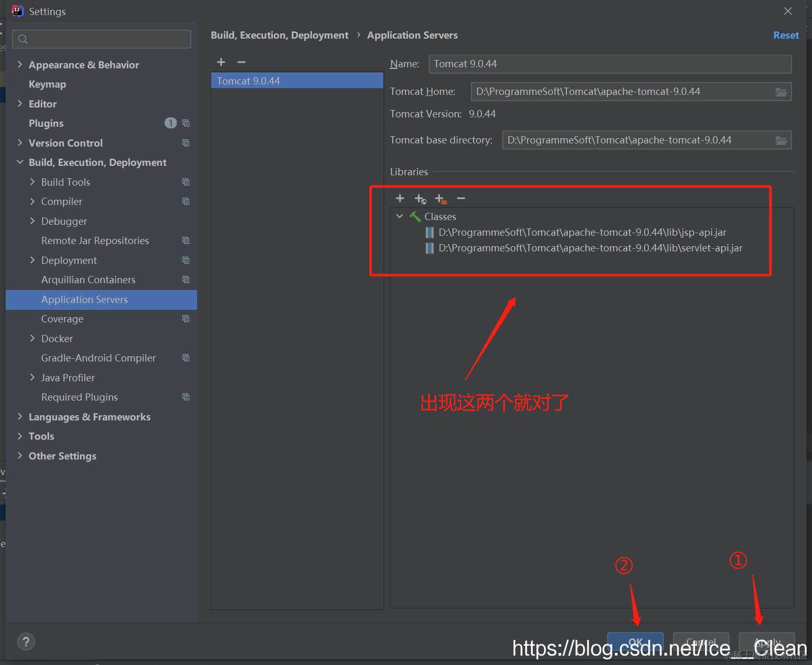This screenshot has width=812, height=665.
Task: Click Cancel to discard changes
Action: click(701, 643)
